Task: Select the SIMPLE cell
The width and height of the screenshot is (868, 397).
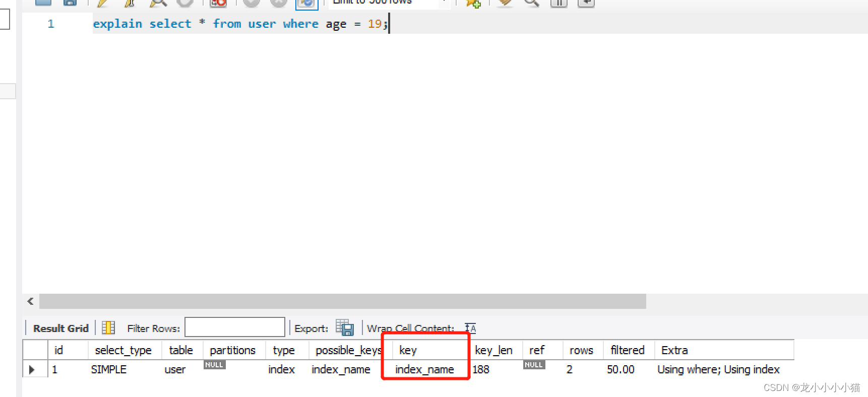Action: [109, 369]
